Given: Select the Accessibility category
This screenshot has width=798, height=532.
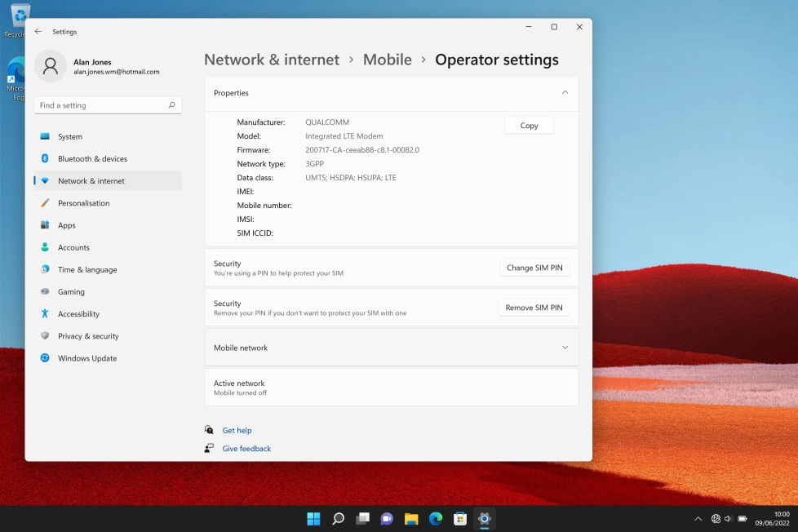Looking at the screenshot, I should pyautogui.click(x=78, y=314).
